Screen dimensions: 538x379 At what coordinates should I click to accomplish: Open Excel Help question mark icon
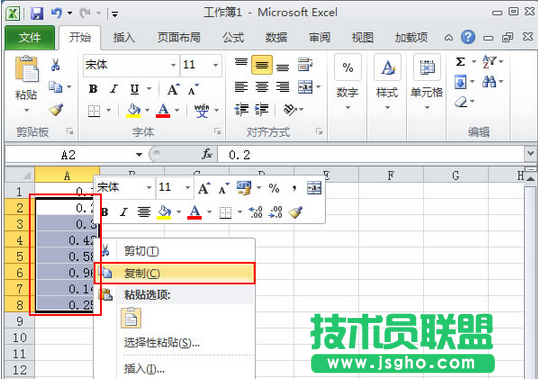[468, 37]
